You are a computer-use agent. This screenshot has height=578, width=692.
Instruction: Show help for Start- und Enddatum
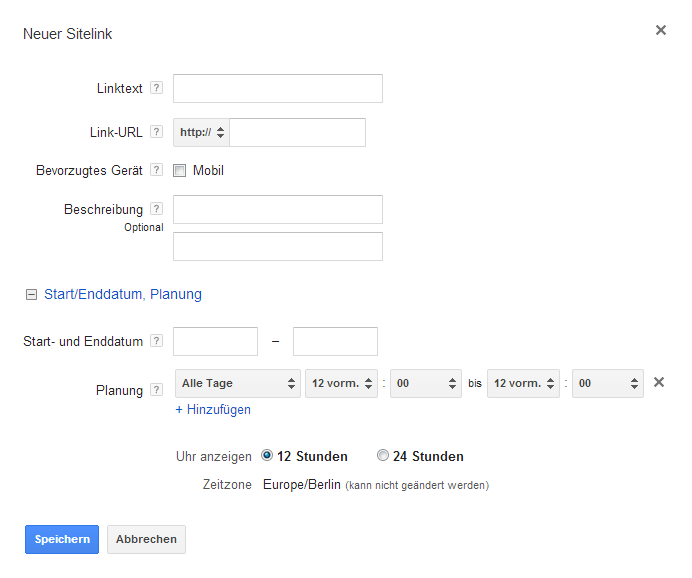(156, 341)
